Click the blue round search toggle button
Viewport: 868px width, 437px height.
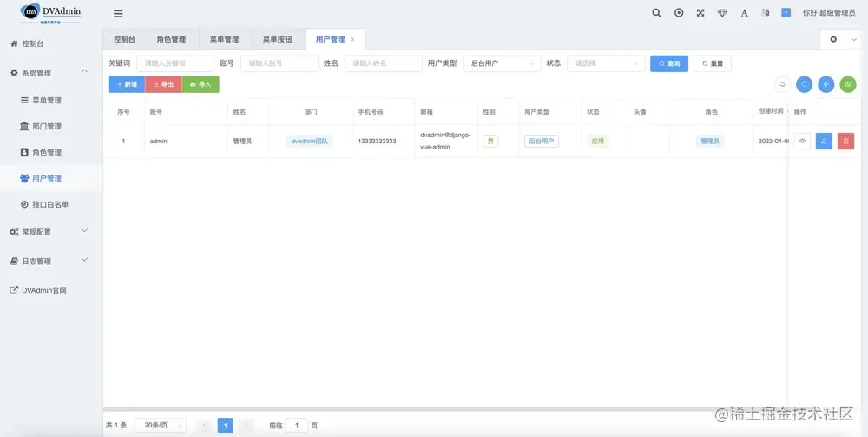(805, 84)
